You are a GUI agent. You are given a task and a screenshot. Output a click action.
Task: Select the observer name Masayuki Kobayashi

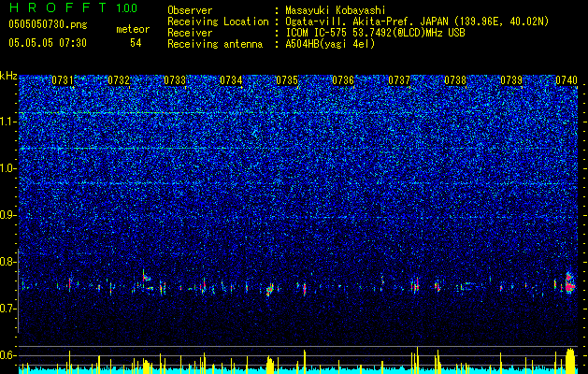336,10
